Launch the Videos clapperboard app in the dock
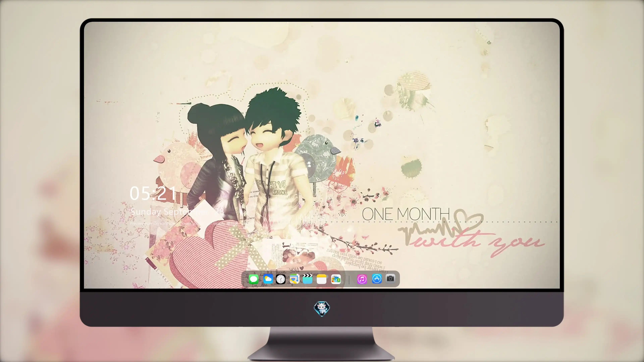The width and height of the screenshot is (644, 362). [308, 279]
